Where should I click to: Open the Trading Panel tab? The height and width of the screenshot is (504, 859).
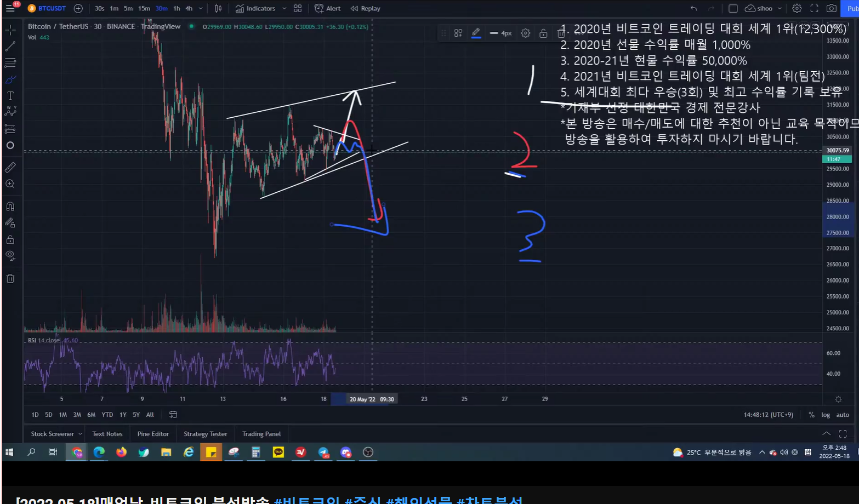261,434
